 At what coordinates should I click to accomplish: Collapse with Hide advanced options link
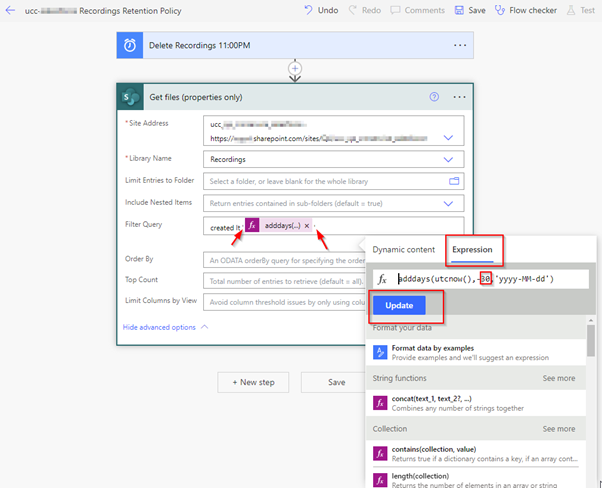point(165,327)
